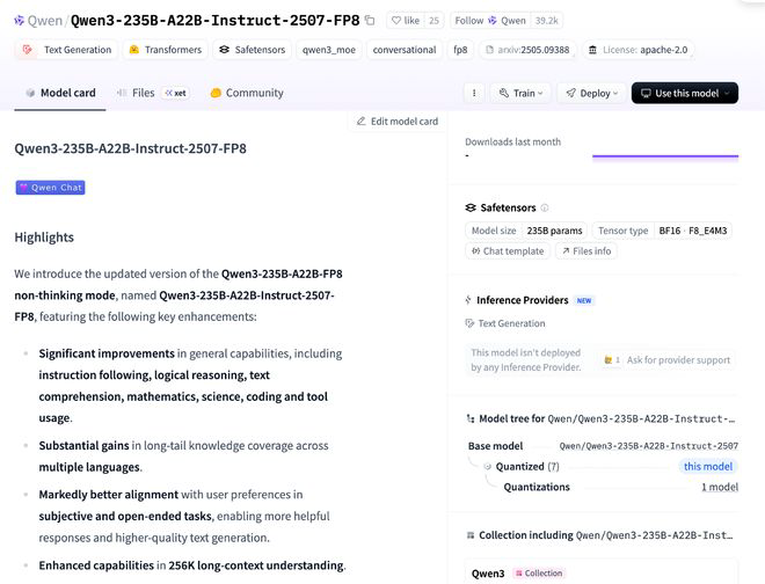Open the three-dot more options menu
The image size is (765, 584).
(474, 93)
